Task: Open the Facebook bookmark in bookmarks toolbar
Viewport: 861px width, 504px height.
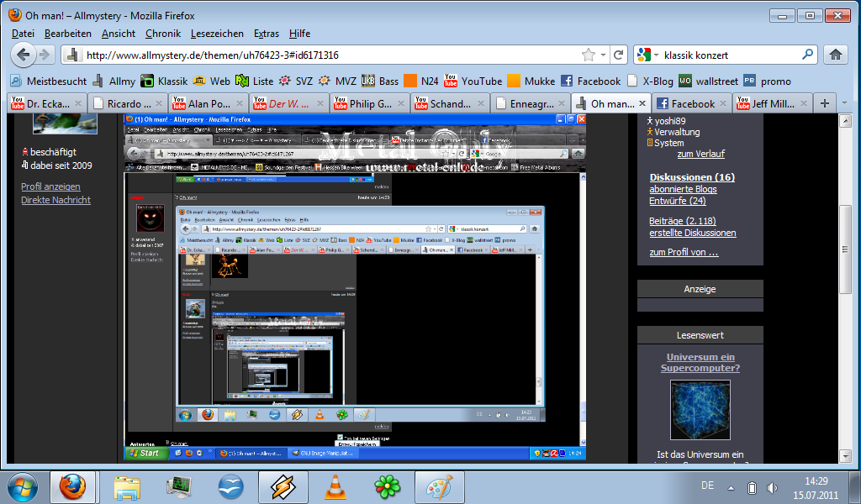Action: (590, 81)
